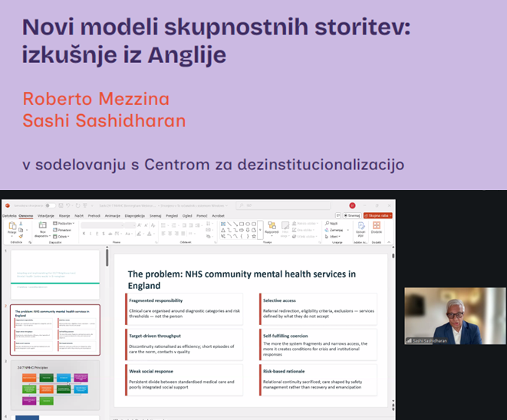Toggle Bold (K) formatting

tap(84, 234)
